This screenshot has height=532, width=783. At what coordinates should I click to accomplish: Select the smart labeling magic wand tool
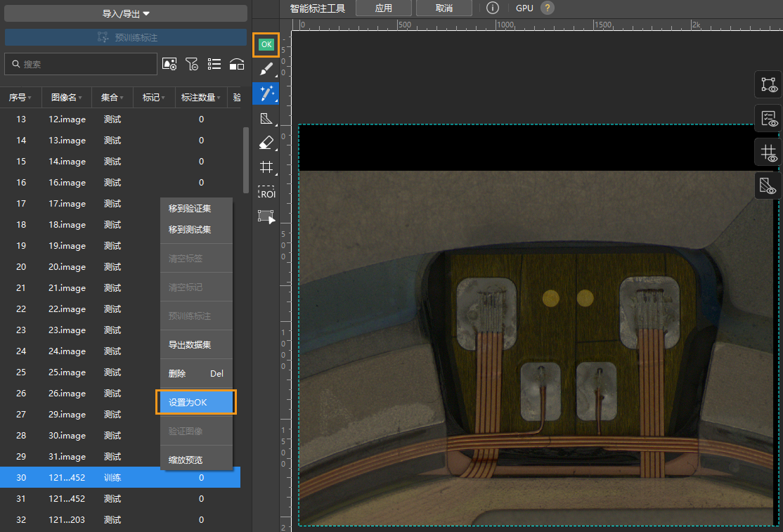[266, 93]
